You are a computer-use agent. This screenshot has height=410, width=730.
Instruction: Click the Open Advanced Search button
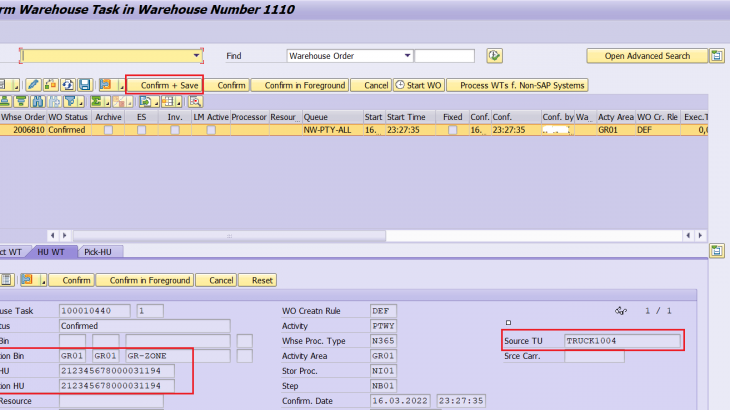pos(647,56)
